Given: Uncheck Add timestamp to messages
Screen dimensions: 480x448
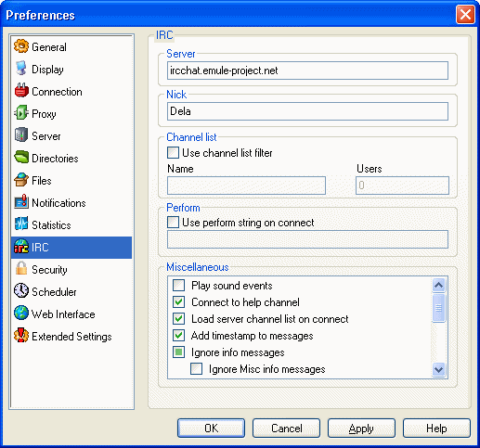Looking at the screenshot, I should coord(178,336).
